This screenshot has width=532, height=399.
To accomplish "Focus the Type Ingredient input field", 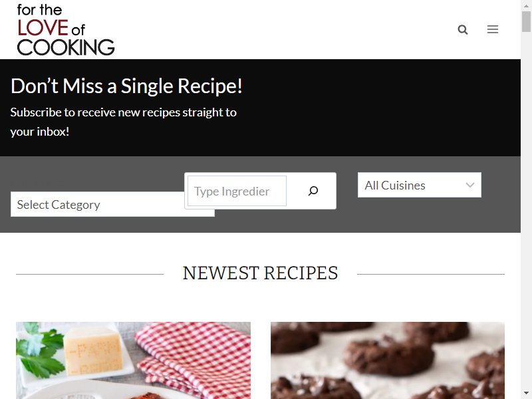I will (x=237, y=191).
